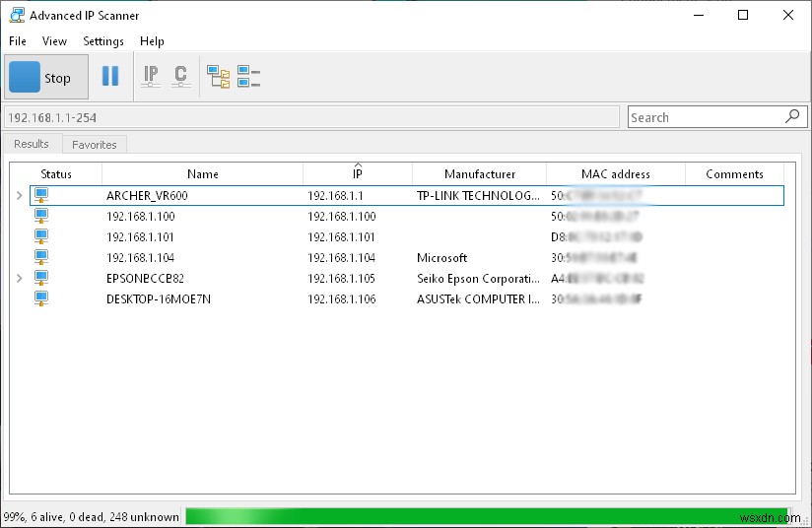Click the 192.168.1.1-254 range field
The height and width of the screenshot is (528, 812).
tap(311, 117)
